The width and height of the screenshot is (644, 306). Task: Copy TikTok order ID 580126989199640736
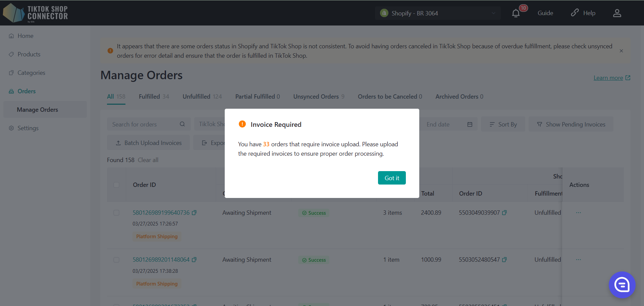click(194, 213)
